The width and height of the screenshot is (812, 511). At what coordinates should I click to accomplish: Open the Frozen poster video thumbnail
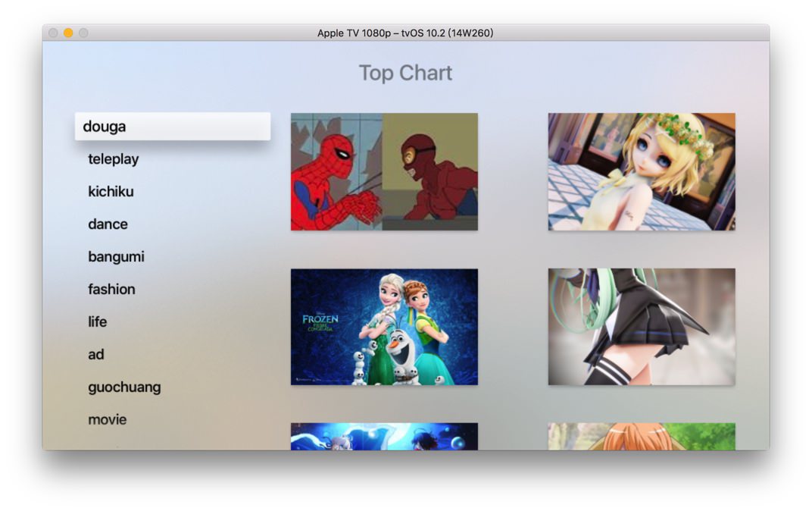pyautogui.click(x=384, y=327)
